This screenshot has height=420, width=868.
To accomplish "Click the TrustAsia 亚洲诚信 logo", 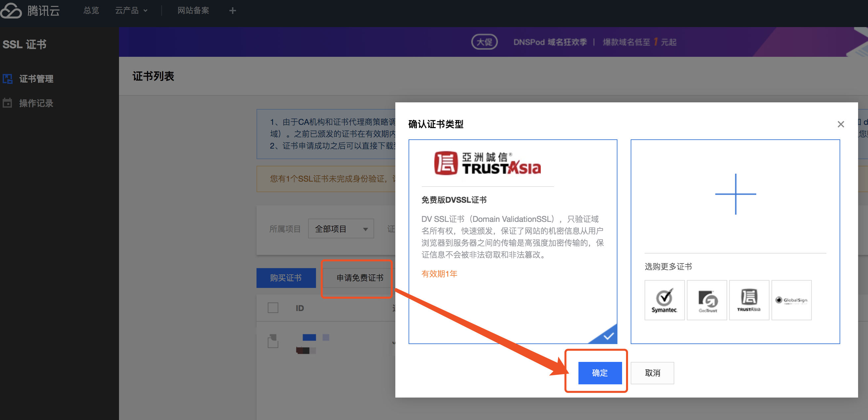I will 488,163.
